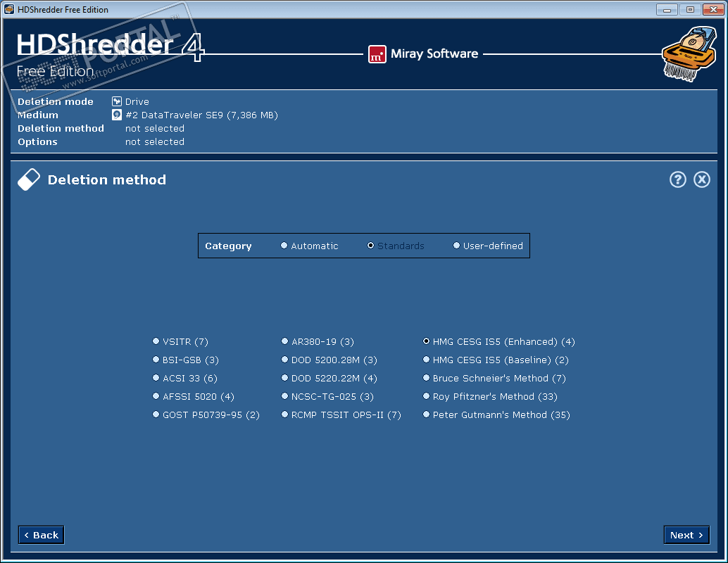
Task: Choose the GOST P50739-95 (2) method
Action: click(x=206, y=415)
